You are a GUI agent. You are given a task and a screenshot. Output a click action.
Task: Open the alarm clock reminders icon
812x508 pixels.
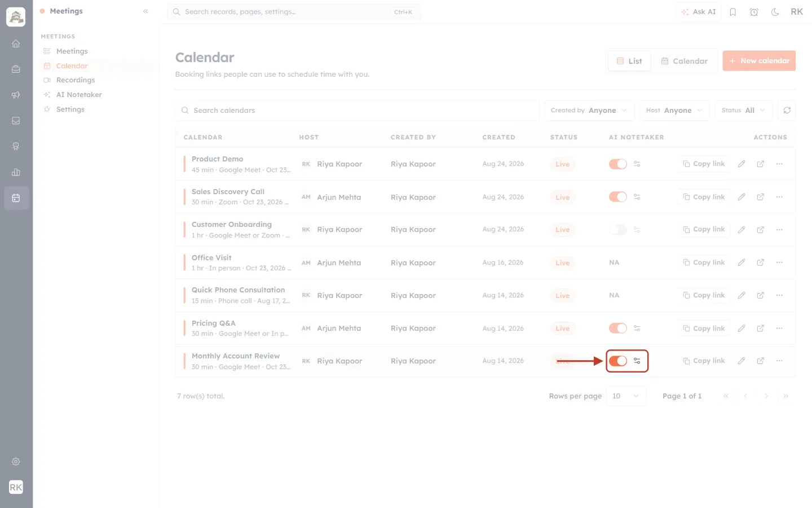pyautogui.click(x=754, y=12)
